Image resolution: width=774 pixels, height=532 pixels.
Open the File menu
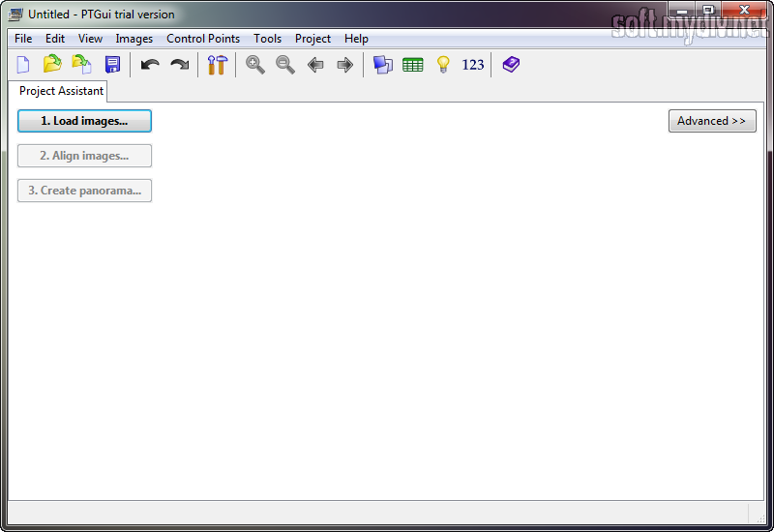coord(23,39)
